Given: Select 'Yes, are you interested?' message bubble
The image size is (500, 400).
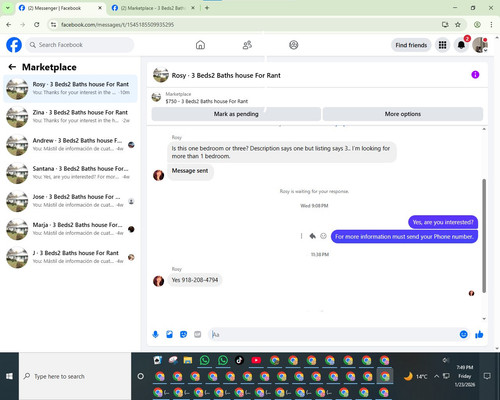Looking at the screenshot, I should [443, 222].
